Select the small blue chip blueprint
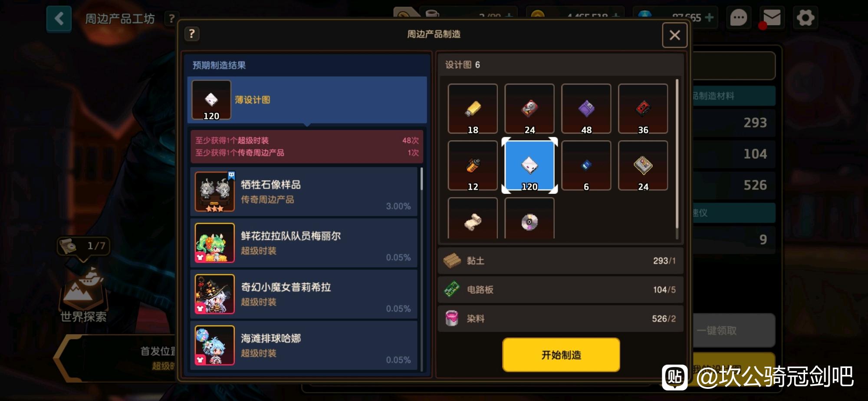This screenshot has height=401, width=868. (x=586, y=166)
